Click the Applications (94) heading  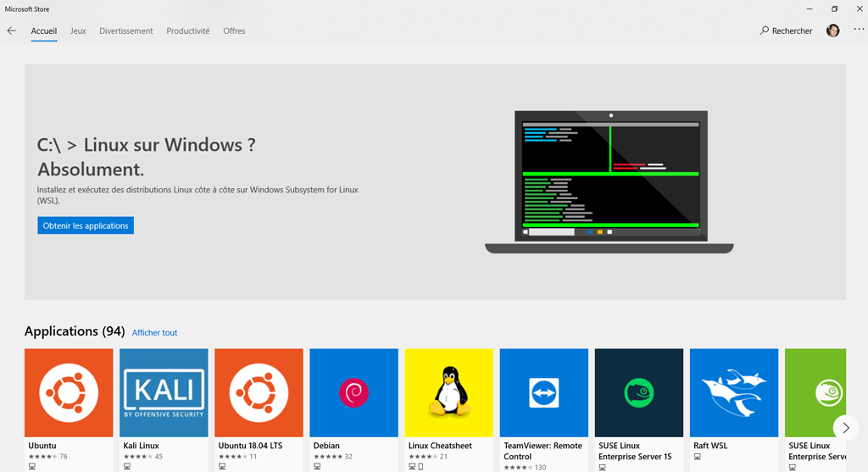75,330
